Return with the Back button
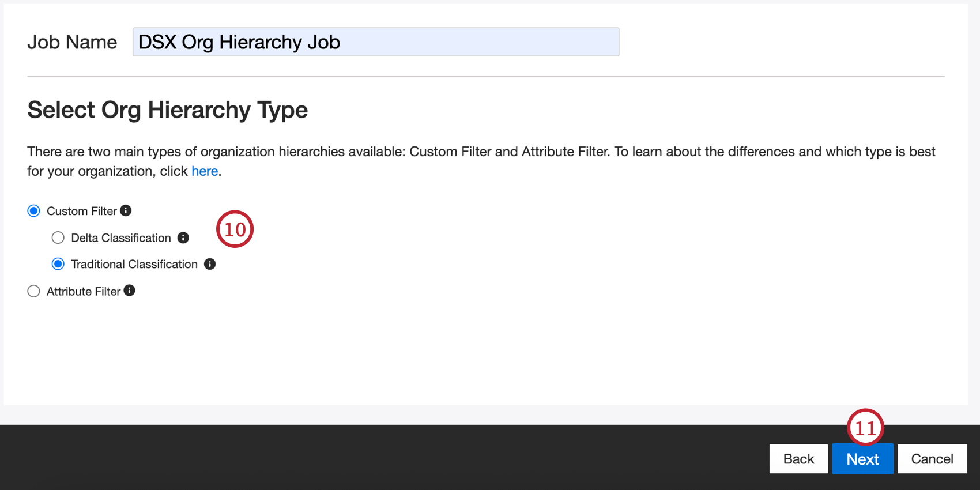 point(798,459)
